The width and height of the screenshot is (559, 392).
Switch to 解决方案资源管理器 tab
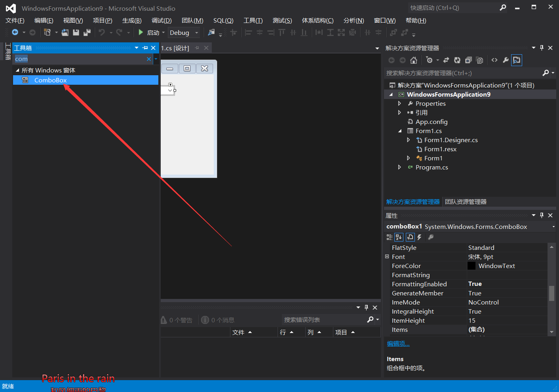click(x=413, y=202)
